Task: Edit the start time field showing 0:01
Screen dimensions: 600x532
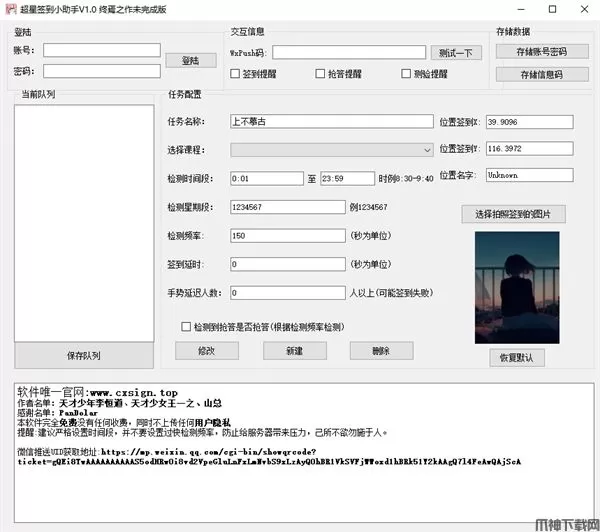Action: 267,179
